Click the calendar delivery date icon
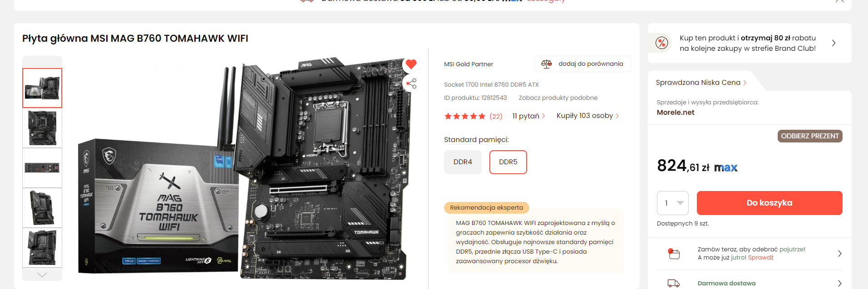 tap(674, 254)
